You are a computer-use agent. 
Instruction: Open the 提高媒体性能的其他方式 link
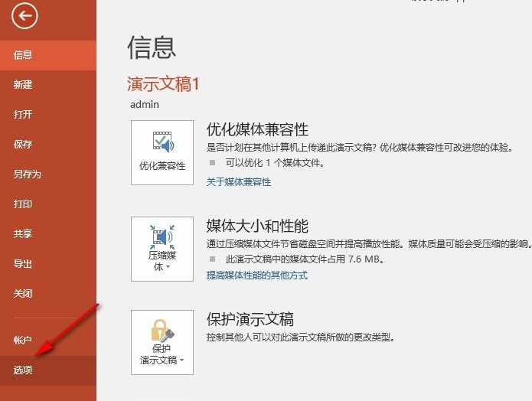coord(257,275)
